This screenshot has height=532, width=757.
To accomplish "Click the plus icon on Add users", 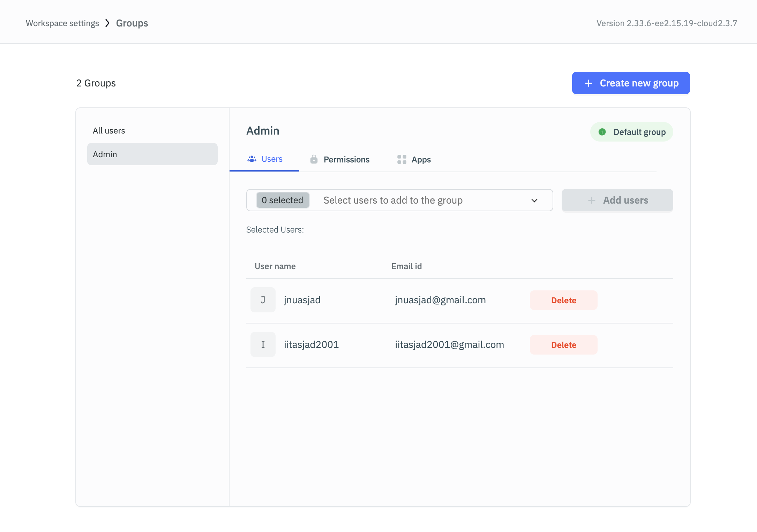I will (x=591, y=200).
